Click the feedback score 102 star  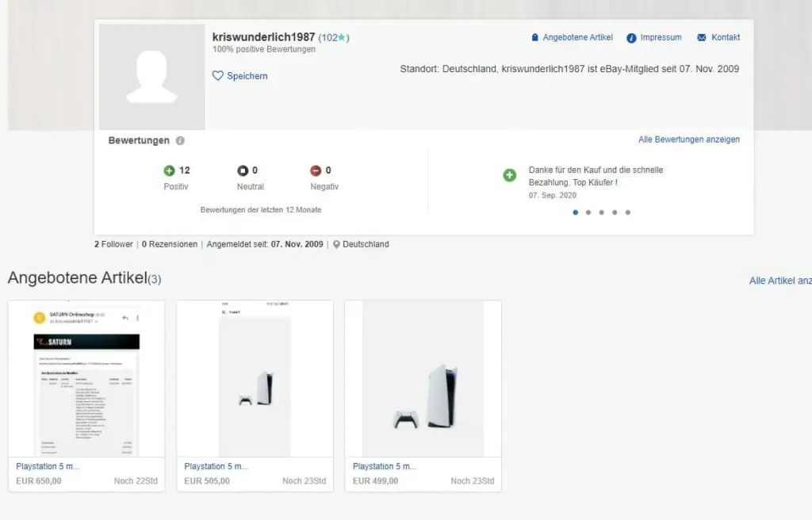pyautogui.click(x=343, y=37)
